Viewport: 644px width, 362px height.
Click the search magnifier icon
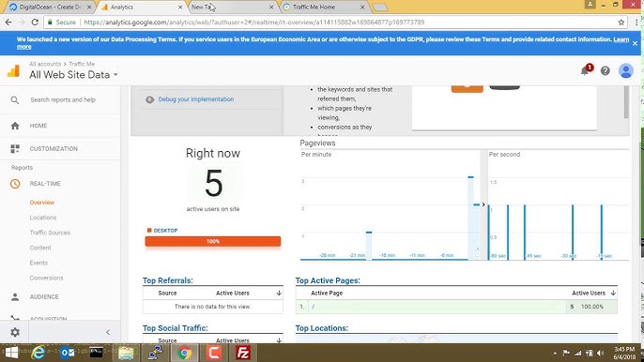point(15,99)
